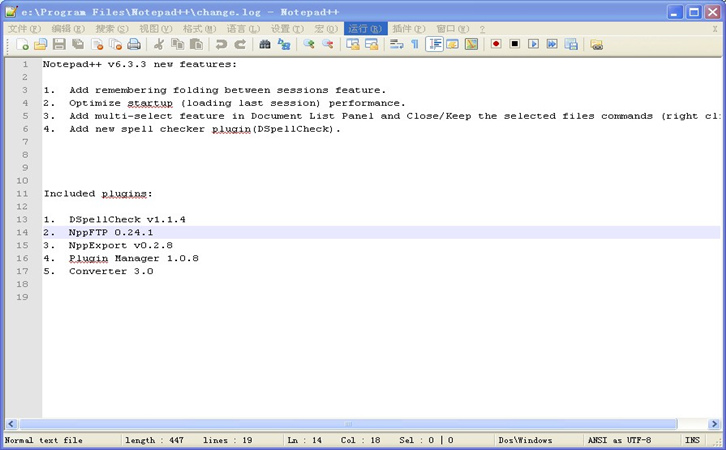The width and height of the screenshot is (726, 450).
Task: Click the Undo arrow icon
Action: [221, 45]
